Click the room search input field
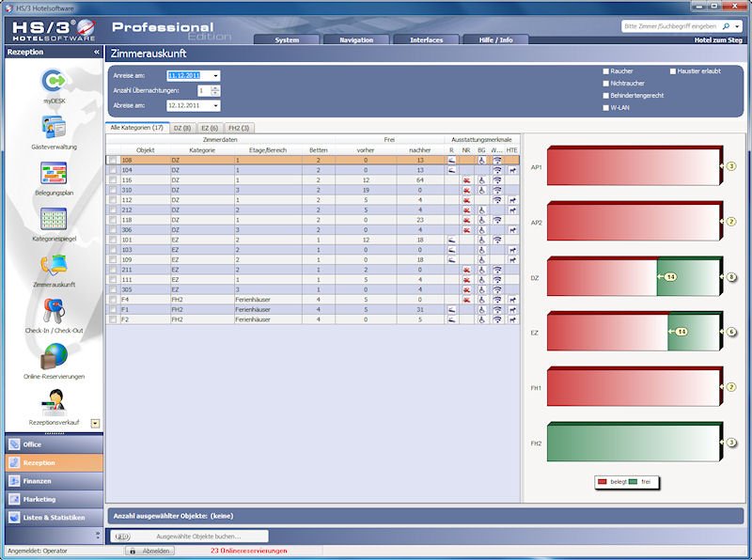The width and height of the screenshot is (752, 560). point(671,26)
